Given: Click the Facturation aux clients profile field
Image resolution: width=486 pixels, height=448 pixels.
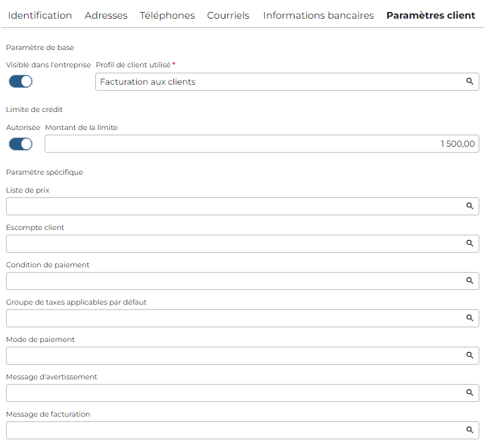Looking at the screenshot, I should pyautogui.click(x=287, y=82).
